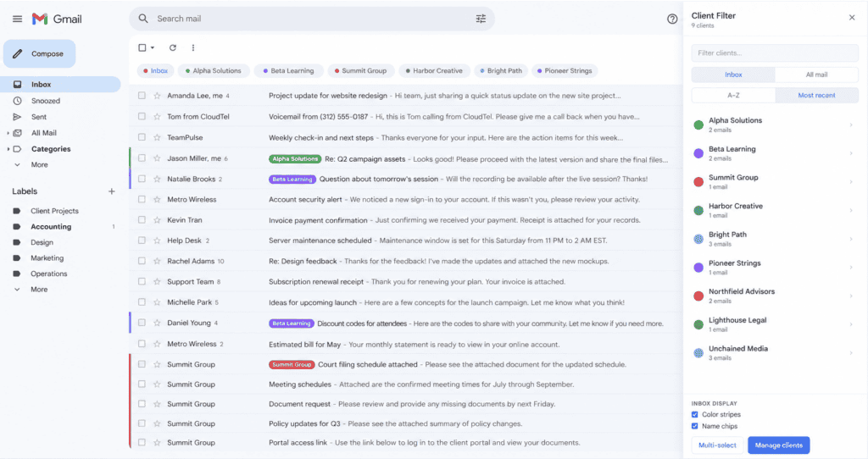
Task: Focus the Filter clients input
Action: pyautogui.click(x=775, y=53)
